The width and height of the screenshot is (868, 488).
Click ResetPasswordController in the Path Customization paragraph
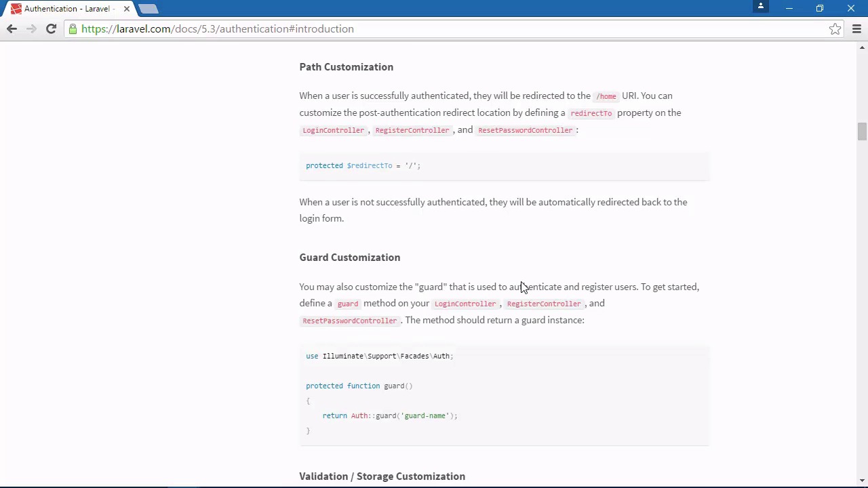(525, 130)
